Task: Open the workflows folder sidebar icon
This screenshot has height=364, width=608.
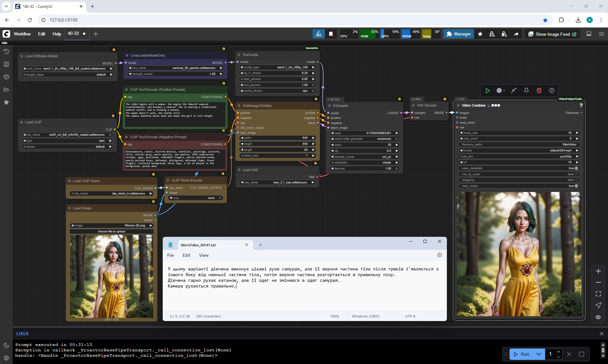Action: click(x=6, y=89)
